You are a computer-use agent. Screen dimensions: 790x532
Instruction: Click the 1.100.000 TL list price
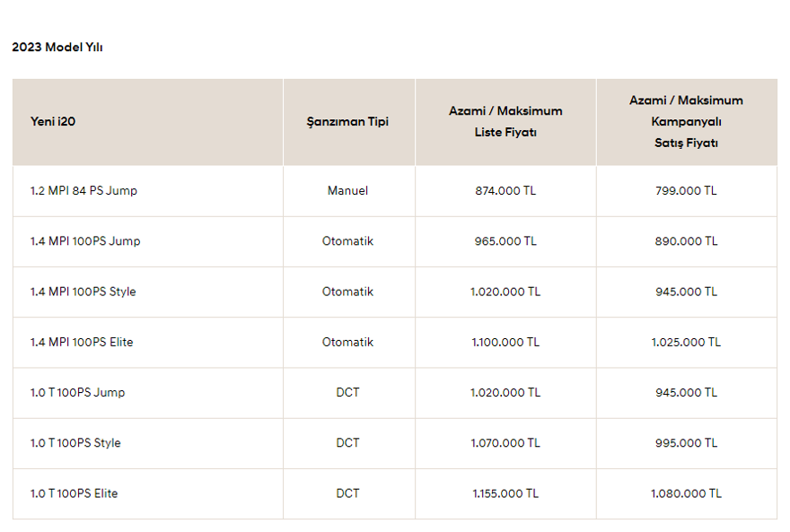coord(505,342)
